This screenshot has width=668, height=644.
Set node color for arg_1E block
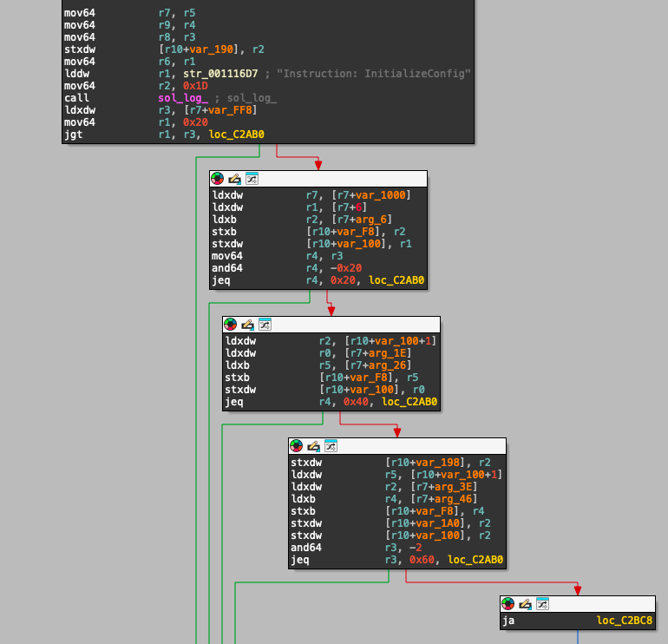pyautogui.click(x=230, y=325)
